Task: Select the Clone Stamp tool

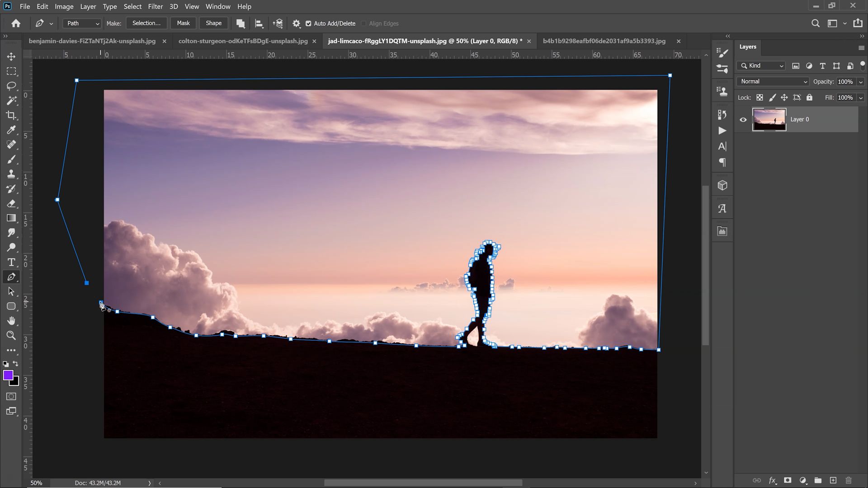Action: [x=11, y=174]
